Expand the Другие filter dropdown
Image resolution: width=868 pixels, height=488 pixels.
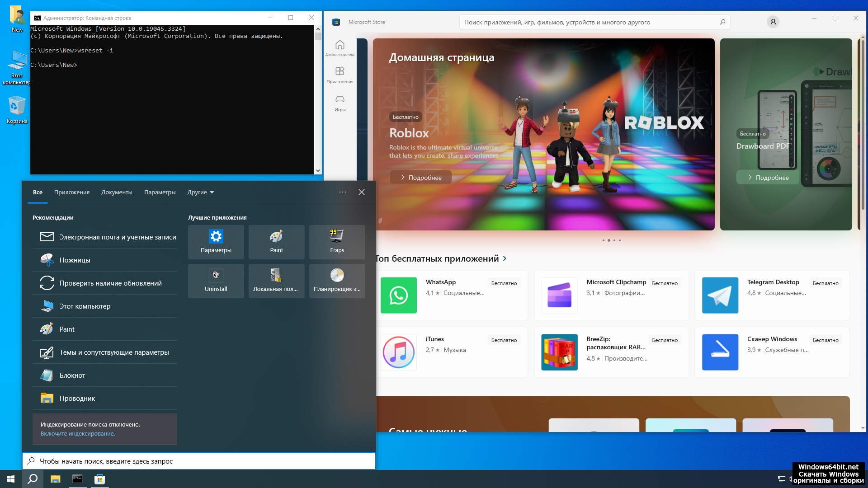coord(201,192)
